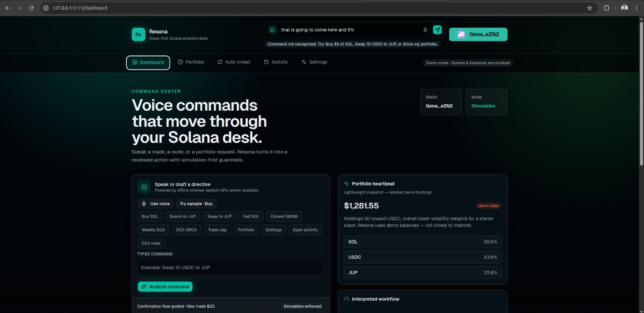Reload the page in the browser
Image resolution: width=644 pixels, height=313 pixels.
click(31, 8)
